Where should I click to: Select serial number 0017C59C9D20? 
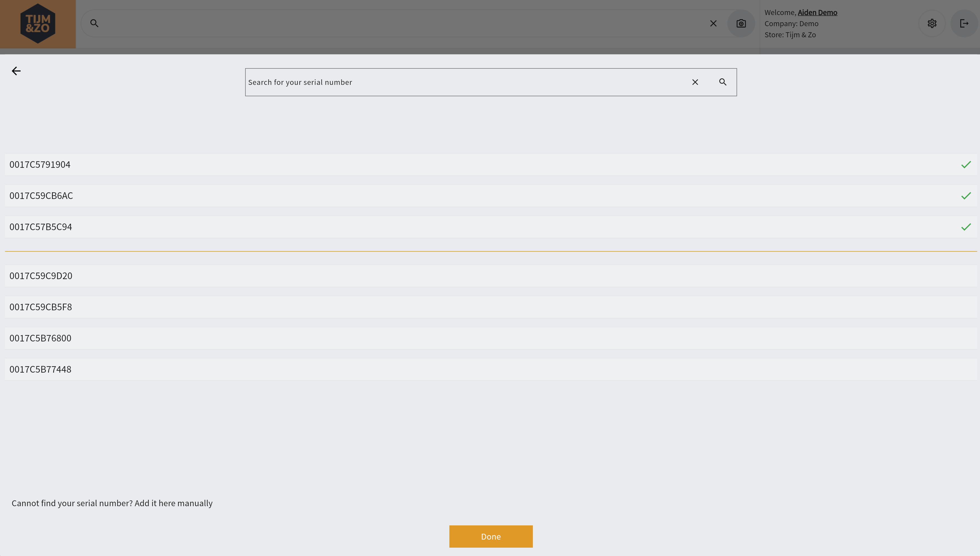pos(41,276)
